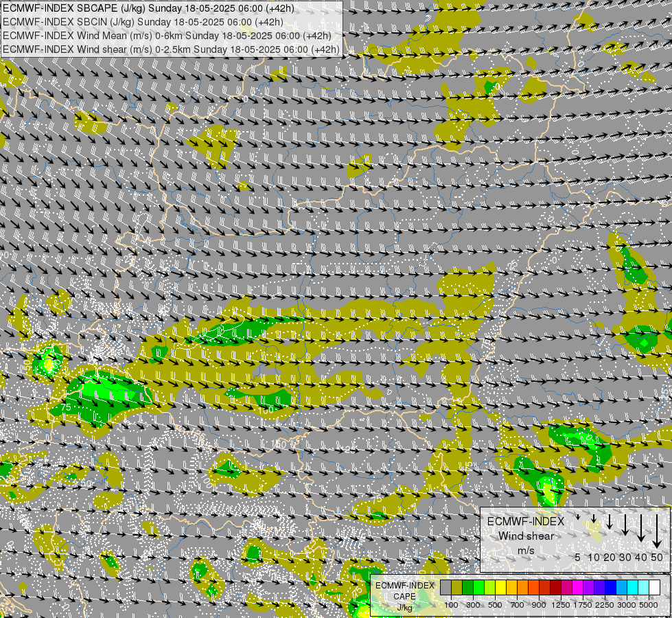Click the 5 m/s wind shear legend arrow

(578, 517)
